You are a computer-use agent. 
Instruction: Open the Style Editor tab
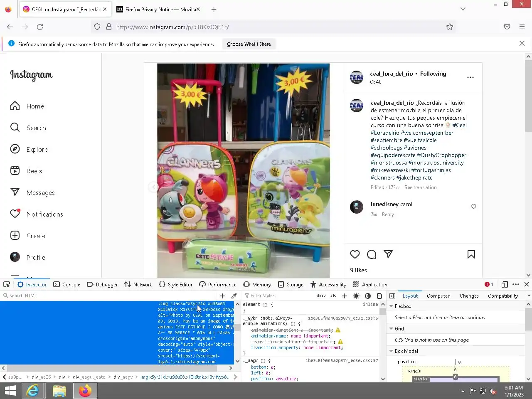(x=176, y=285)
